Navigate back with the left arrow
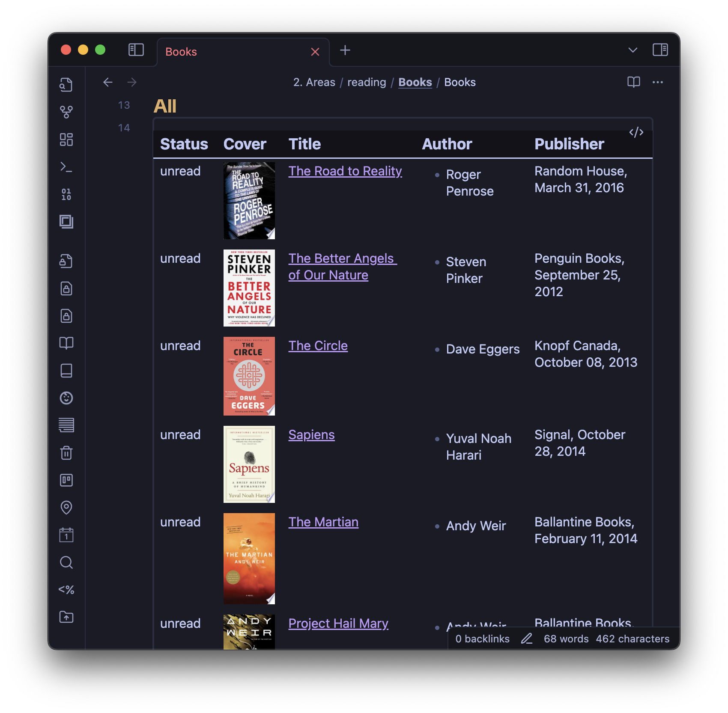 [107, 82]
